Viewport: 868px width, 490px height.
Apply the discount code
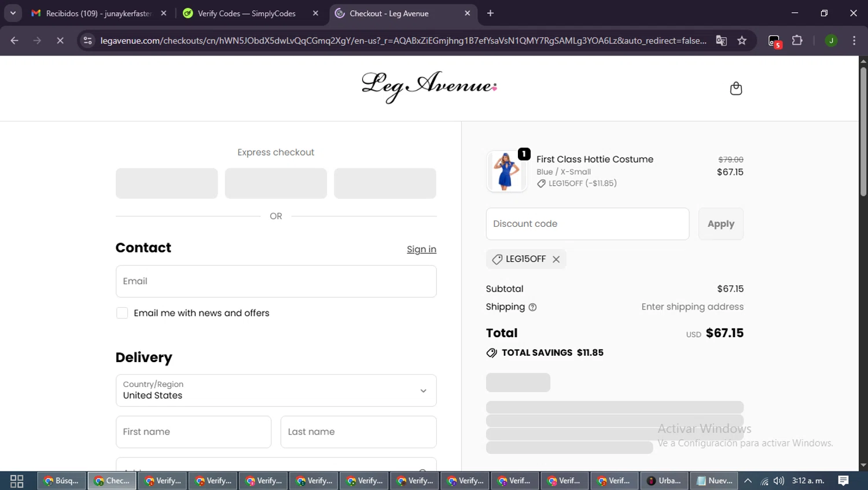point(720,224)
